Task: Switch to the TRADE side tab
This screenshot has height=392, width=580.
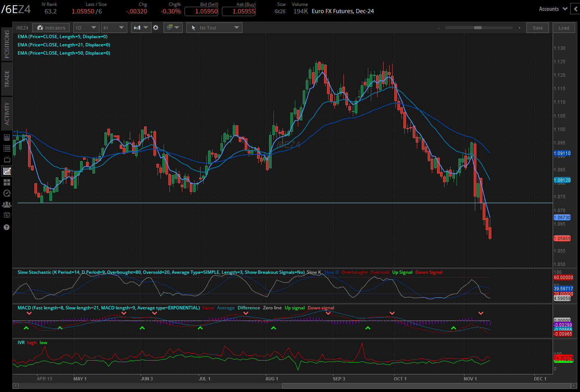Action: pos(7,79)
